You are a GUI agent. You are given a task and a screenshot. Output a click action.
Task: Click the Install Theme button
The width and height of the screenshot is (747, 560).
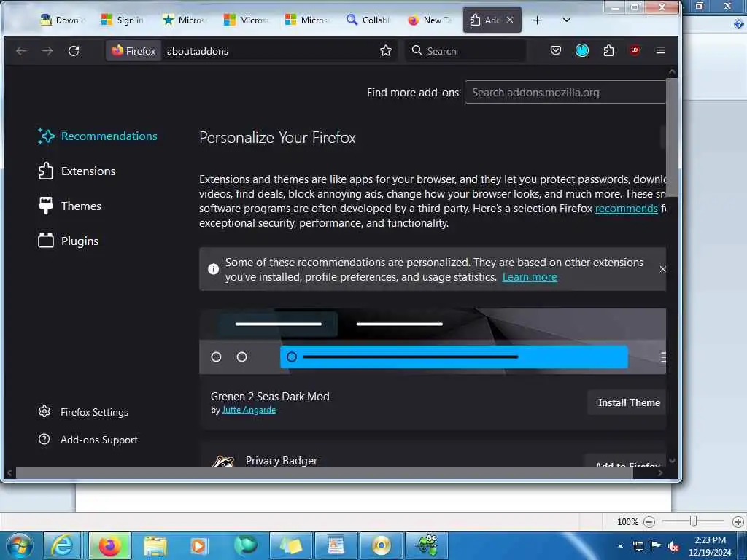click(627, 402)
